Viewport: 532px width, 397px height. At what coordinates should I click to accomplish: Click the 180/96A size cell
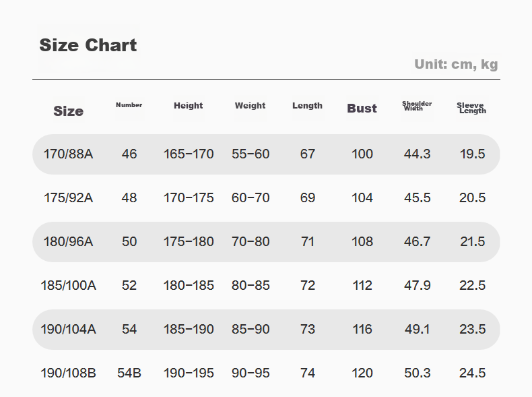(68, 242)
